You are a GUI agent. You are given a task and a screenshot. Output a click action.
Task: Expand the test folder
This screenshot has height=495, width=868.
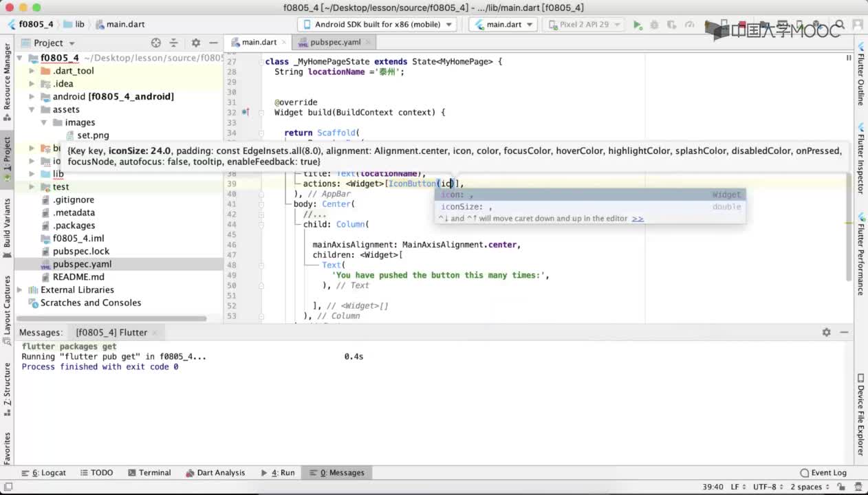pyautogui.click(x=32, y=187)
